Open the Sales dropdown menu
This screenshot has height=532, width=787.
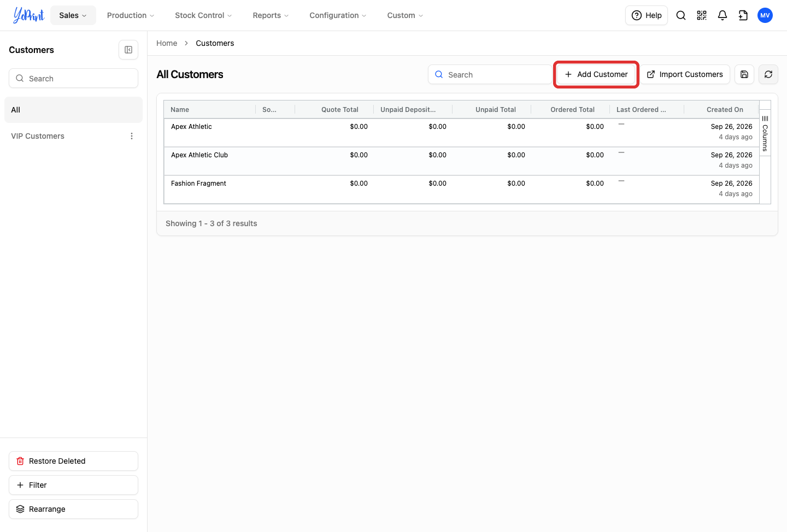click(73, 15)
